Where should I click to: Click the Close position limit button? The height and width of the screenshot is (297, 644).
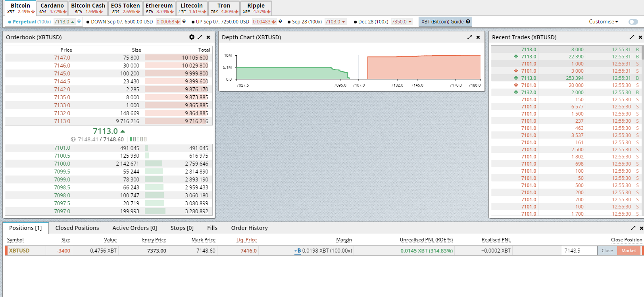point(607,251)
